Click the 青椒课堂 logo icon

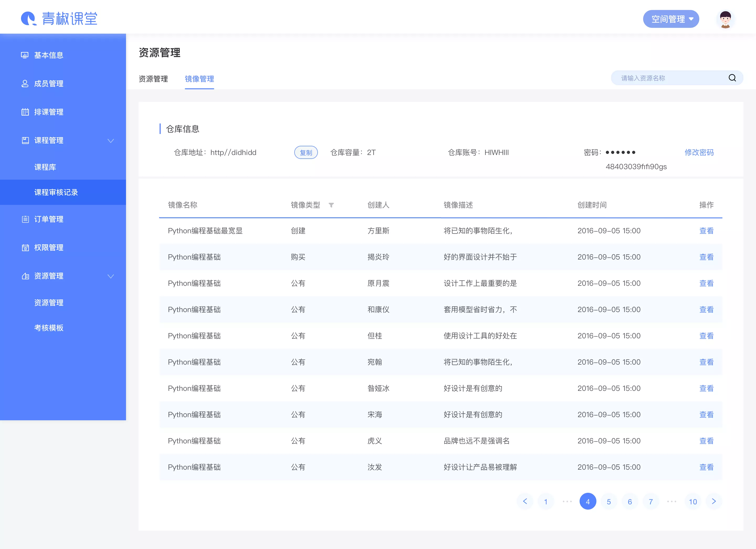point(29,18)
